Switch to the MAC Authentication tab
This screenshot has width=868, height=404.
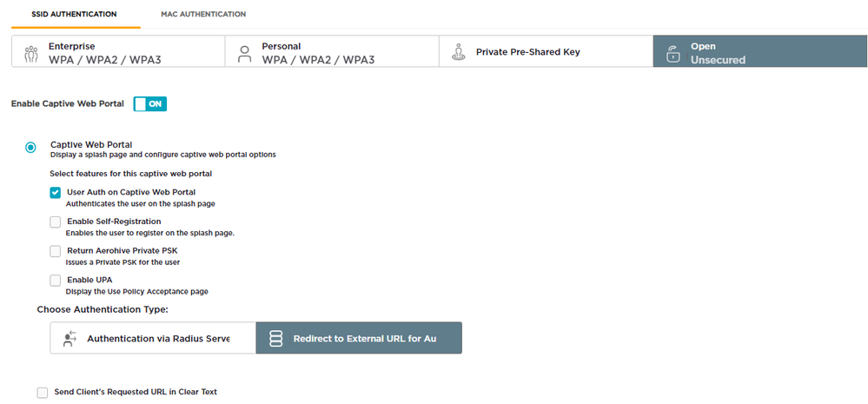tap(203, 15)
